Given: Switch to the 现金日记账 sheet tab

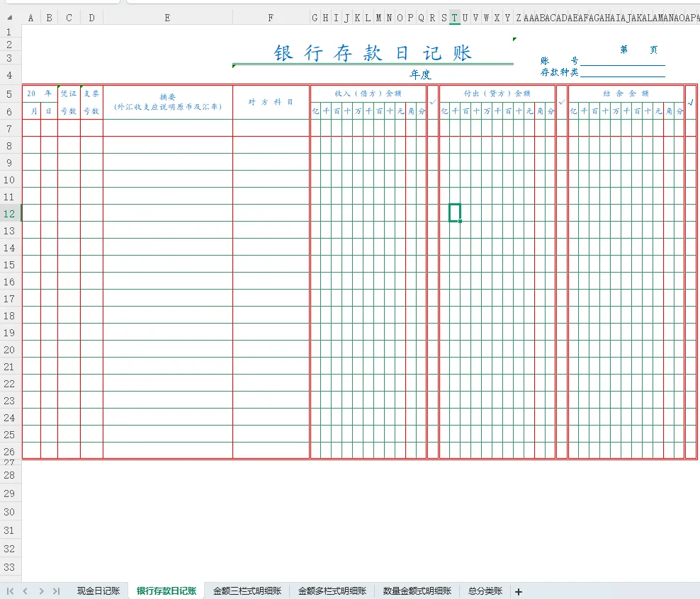Looking at the screenshot, I should [x=98, y=591].
